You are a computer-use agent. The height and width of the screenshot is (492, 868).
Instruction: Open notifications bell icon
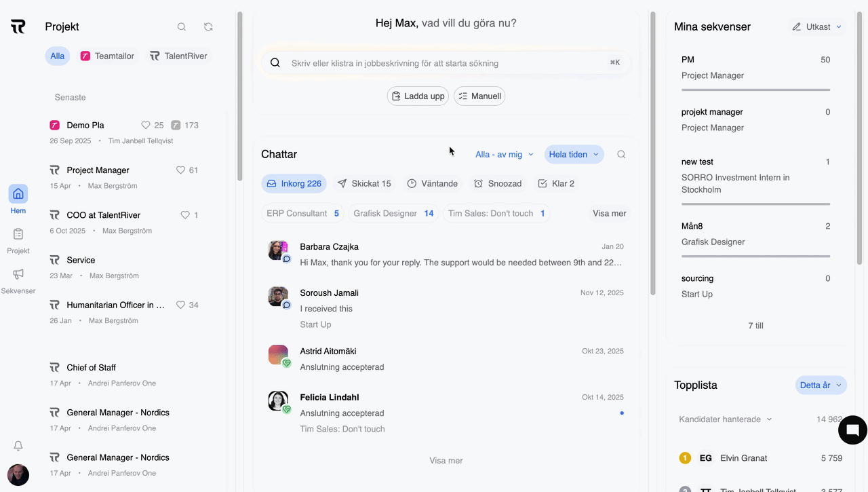pyautogui.click(x=18, y=446)
